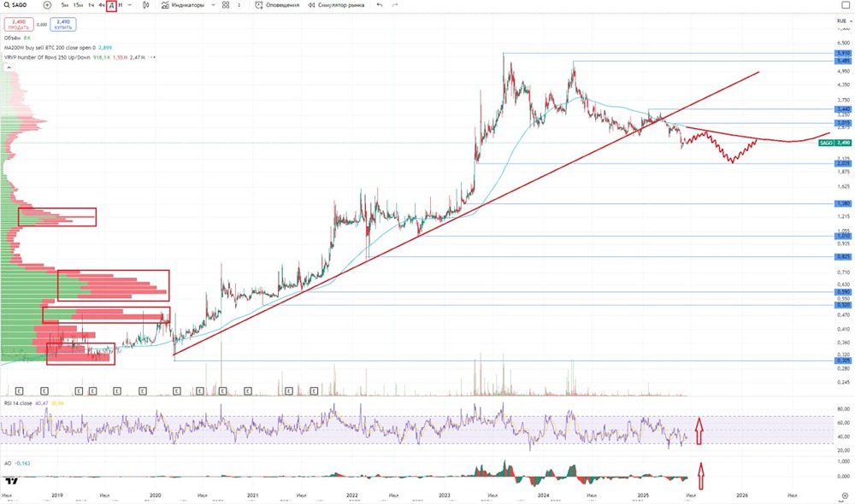855x504 pixels.
Task: Click the undo arrow
Action: click(380, 5)
